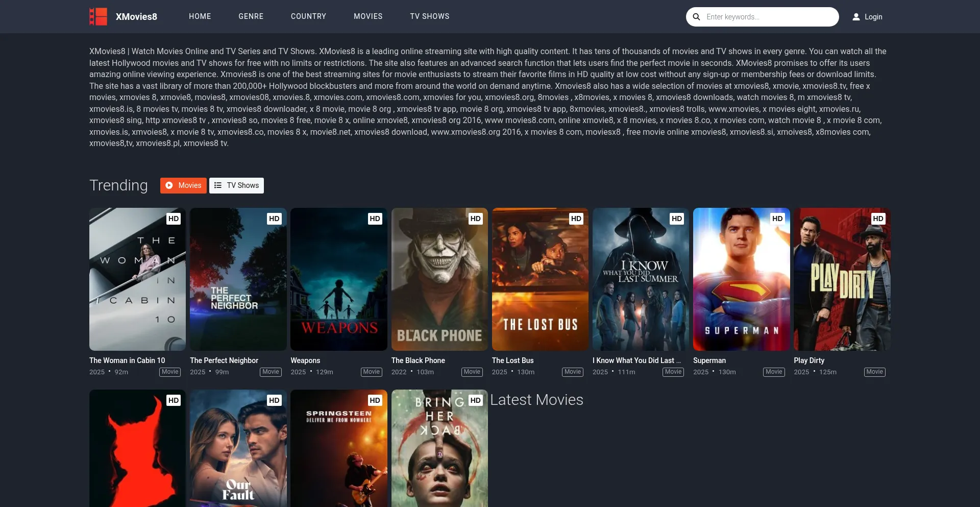Viewport: 980px width, 507px height.
Task: Expand the Genre menu
Action: coord(251,16)
